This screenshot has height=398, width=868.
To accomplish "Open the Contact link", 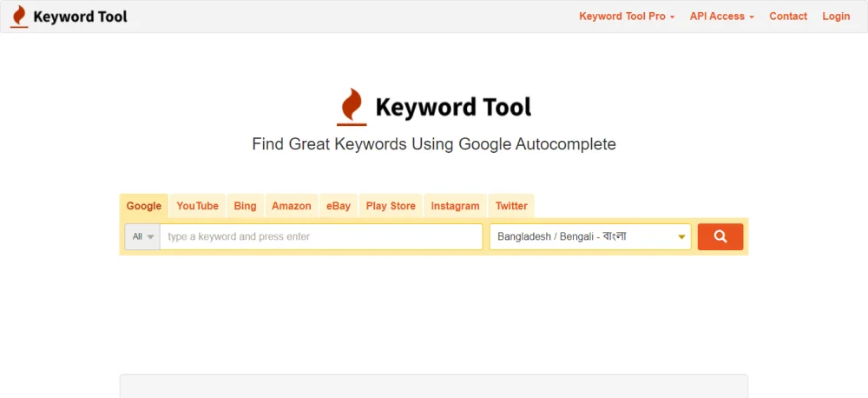I will pos(788,17).
